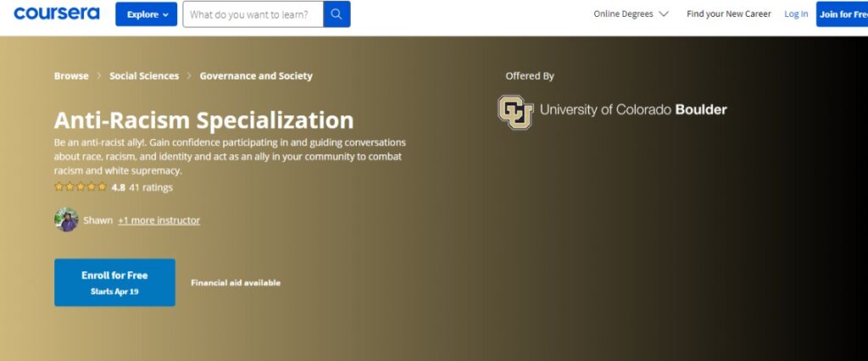Click the Offered By label

pyautogui.click(x=530, y=76)
